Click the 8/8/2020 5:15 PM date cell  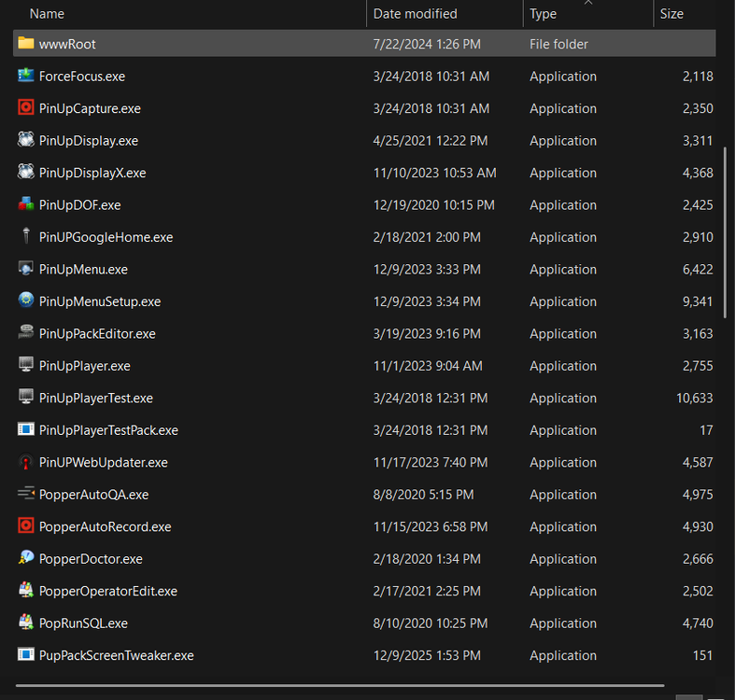(x=423, y=495)
